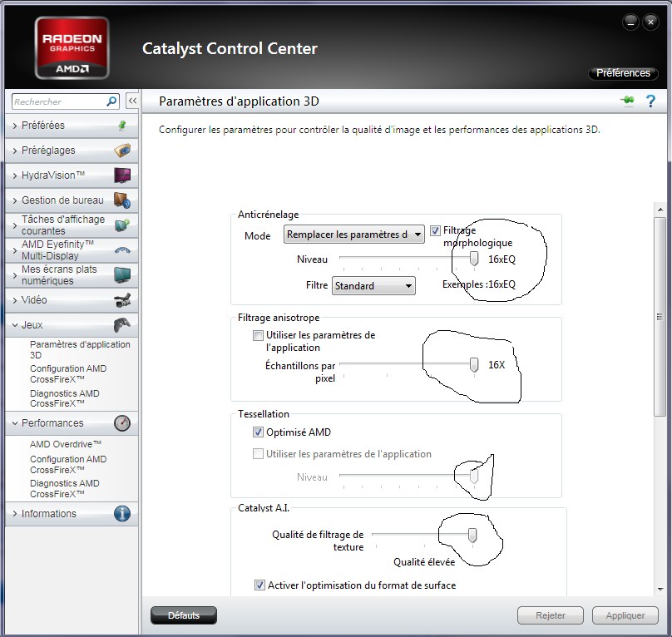Click the search magnifier icon
Viewport: 672px width, 637px height.
(111, 101)
